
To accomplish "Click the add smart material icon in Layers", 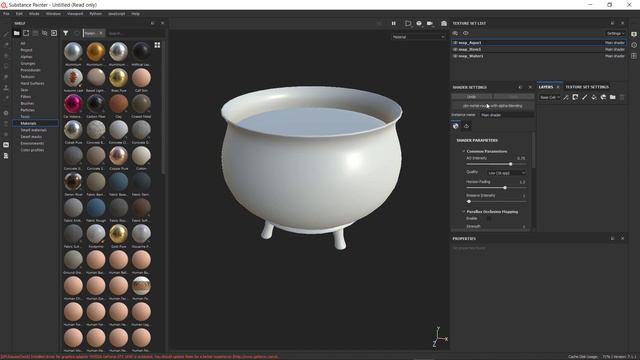I will point(603,97).
